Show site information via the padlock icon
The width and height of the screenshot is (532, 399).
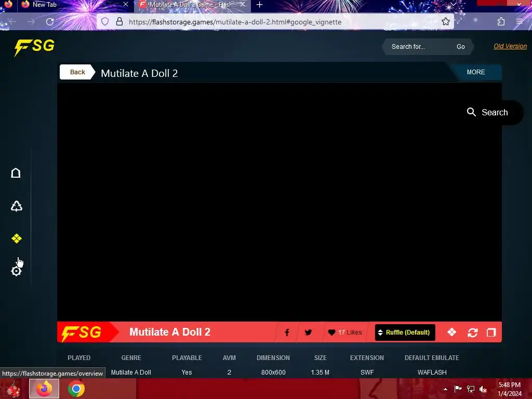pyautogui.click(x=119, y=22)
